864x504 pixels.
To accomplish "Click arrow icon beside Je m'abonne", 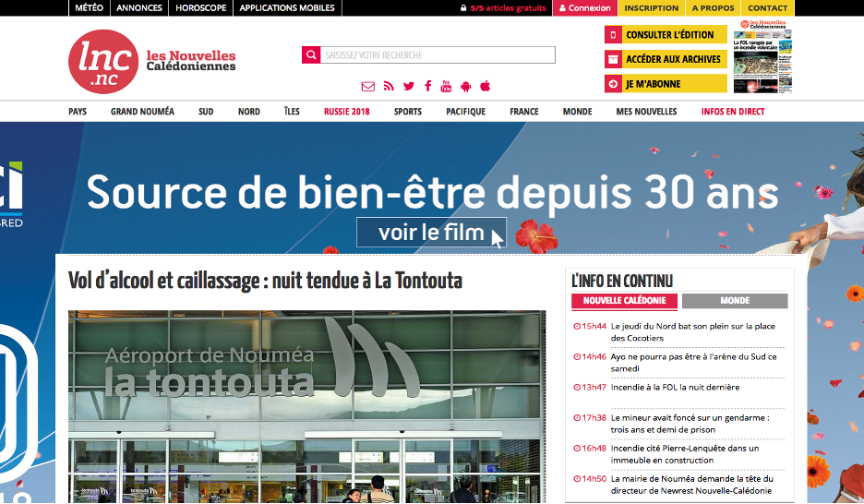I will 613,84.
